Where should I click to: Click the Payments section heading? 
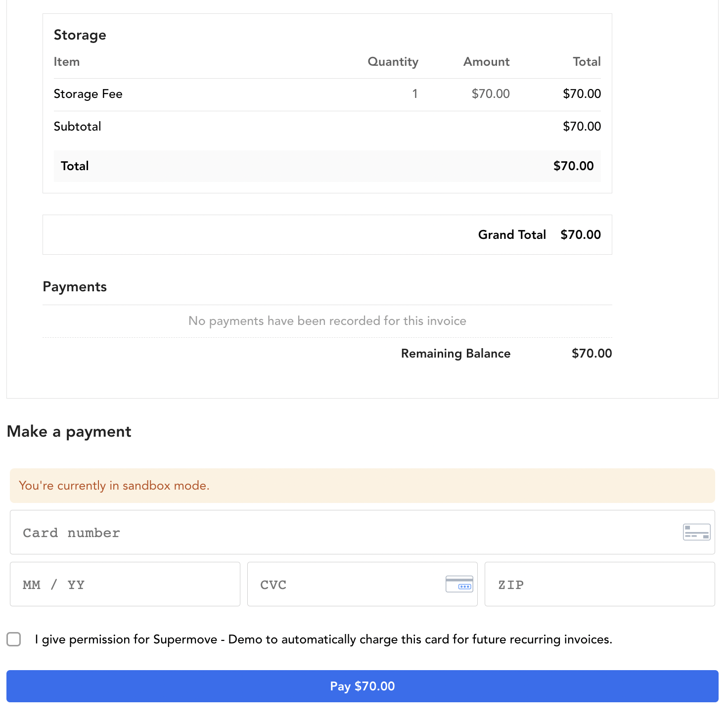pos(75,287)
